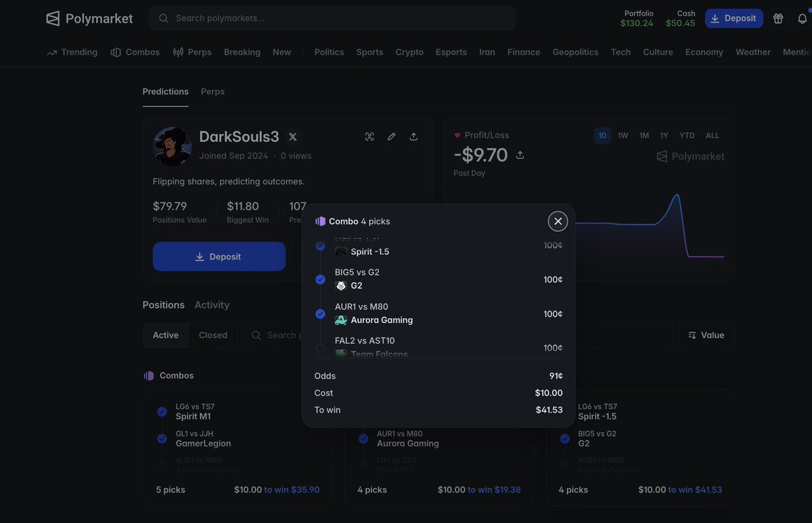
Task: Click the 'to win $19.38' text
Action: [x=494, y=490]
